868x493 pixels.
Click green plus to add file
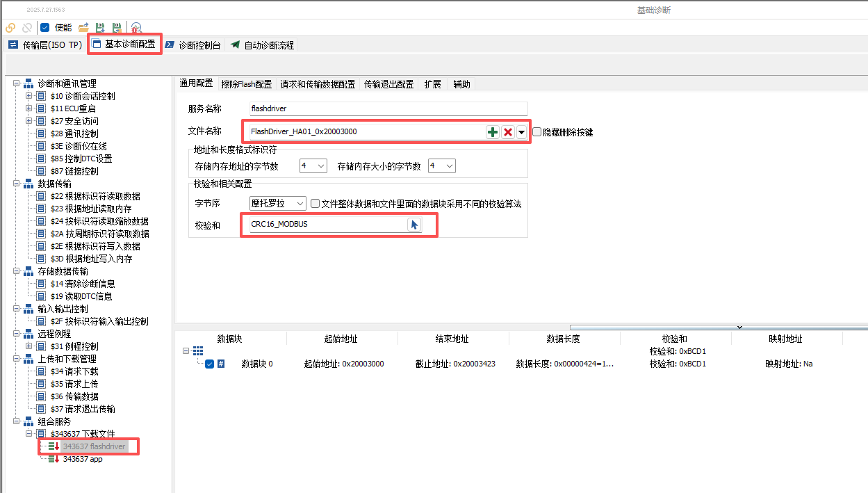492,132
